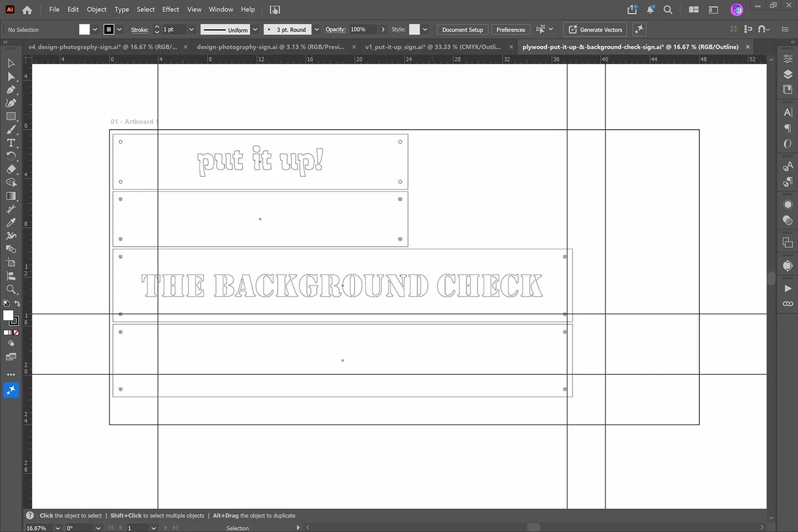Reset to default fill and stroke
798x532 pixels.
click(x=6, y=303)
